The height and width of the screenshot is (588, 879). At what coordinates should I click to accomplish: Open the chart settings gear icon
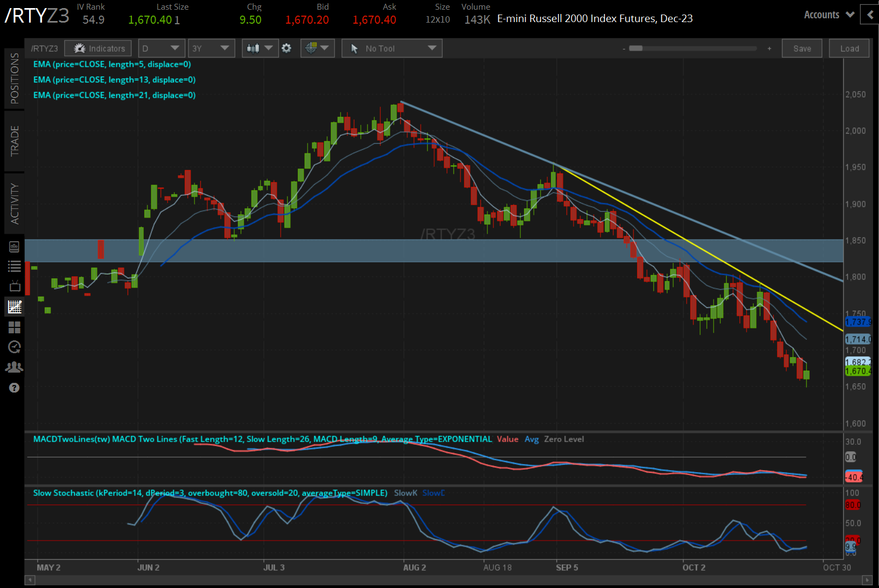(287, 48)
